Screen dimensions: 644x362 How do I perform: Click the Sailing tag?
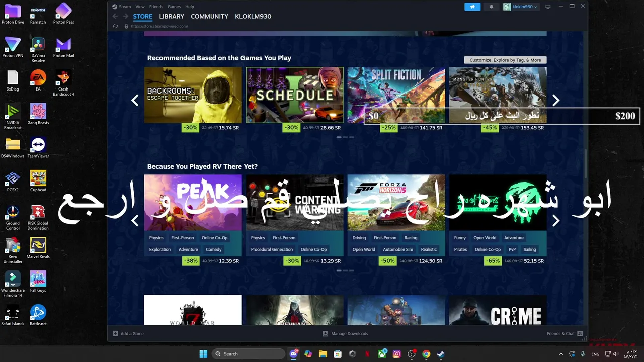pyautogui.click(x=530, y=249)
